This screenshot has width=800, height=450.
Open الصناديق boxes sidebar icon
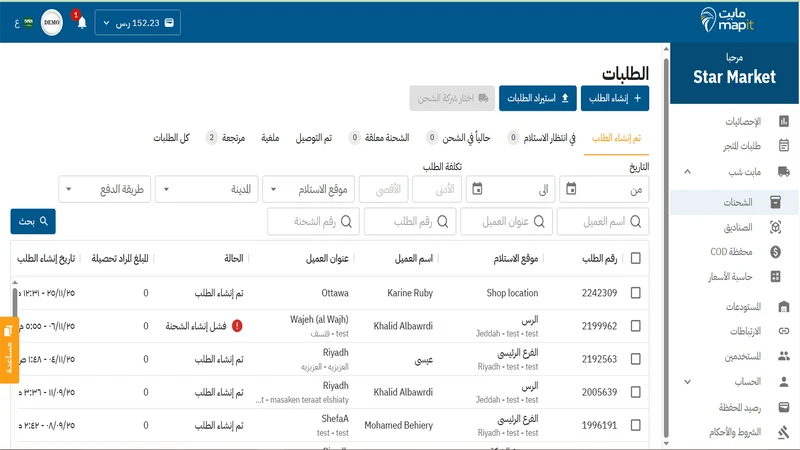(x=776, y=227)
